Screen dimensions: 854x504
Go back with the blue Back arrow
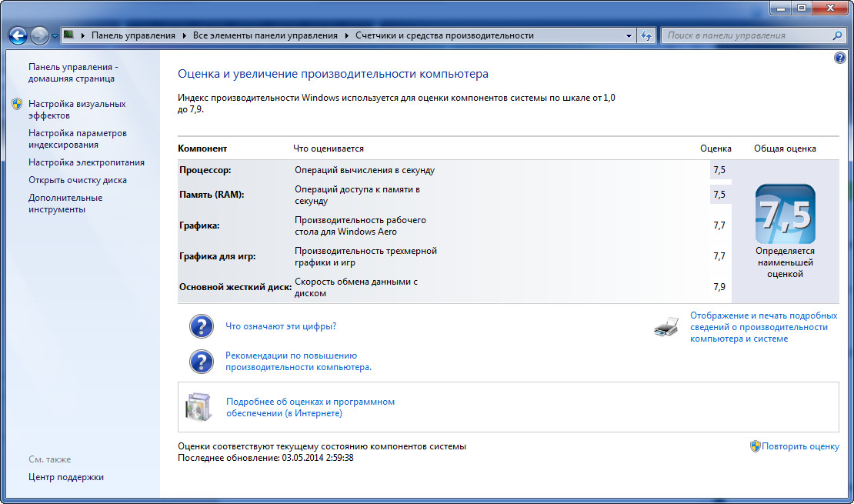click(18, 36)
